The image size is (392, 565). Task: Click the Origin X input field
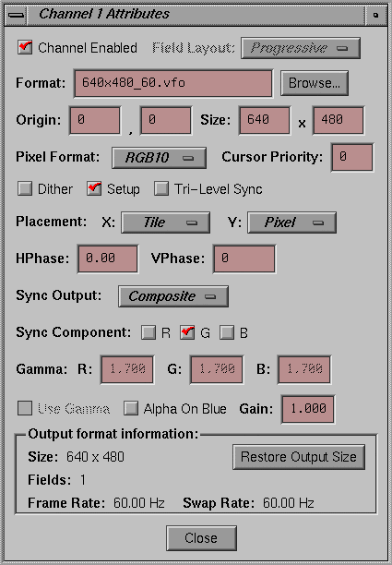point(95,120)
